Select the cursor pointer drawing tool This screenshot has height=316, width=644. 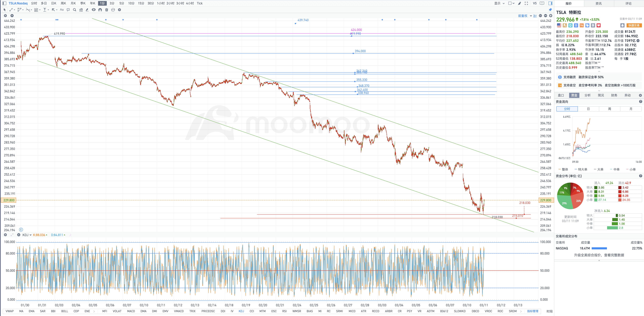[4, 10]
